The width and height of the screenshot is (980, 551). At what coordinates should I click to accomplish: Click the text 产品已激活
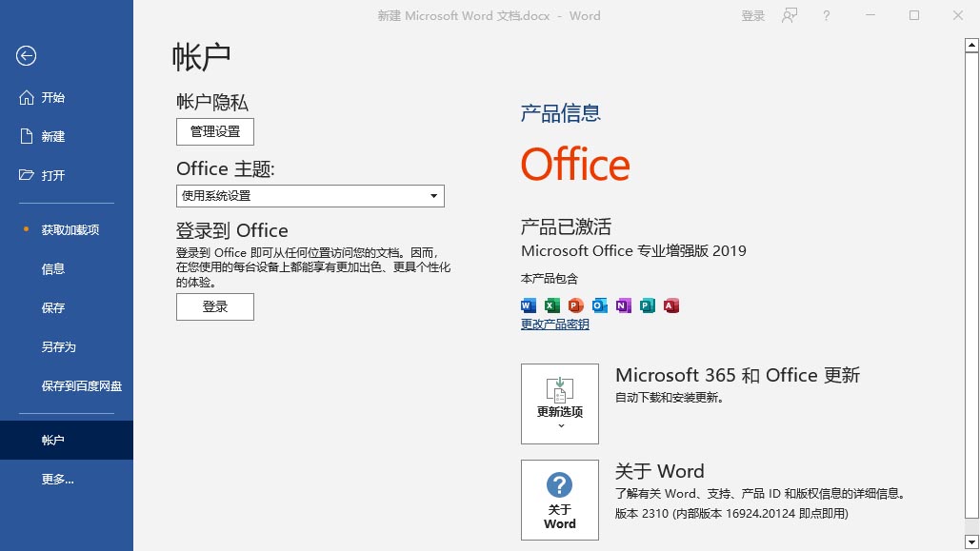tap(566, 226)
